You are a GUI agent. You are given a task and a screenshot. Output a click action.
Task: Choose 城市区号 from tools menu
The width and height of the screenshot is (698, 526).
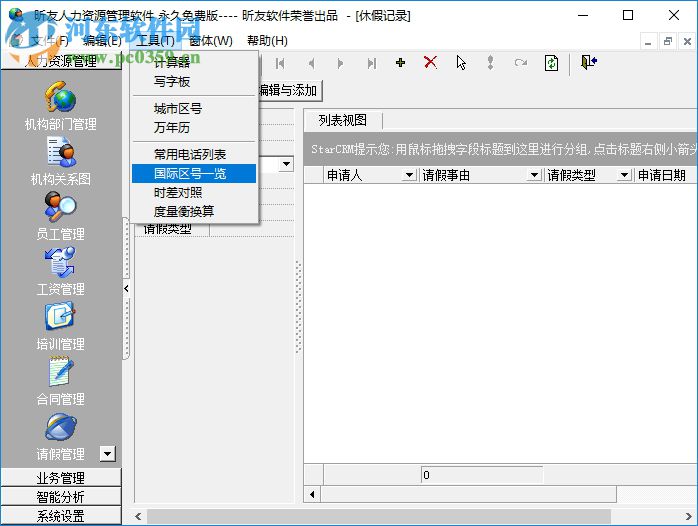194,109
